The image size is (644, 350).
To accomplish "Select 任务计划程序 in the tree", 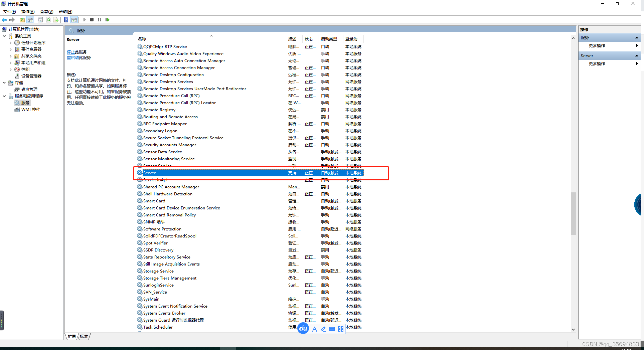I will tap(33, 43).
